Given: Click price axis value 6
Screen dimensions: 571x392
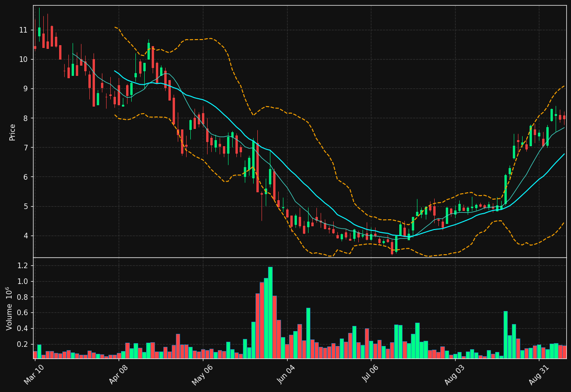Looking at the screenshot, I should (x=26, y=177).
